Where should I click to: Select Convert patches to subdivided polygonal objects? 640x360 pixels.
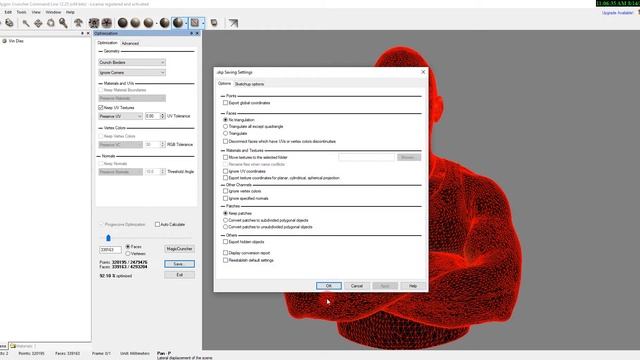pos(225,220)
